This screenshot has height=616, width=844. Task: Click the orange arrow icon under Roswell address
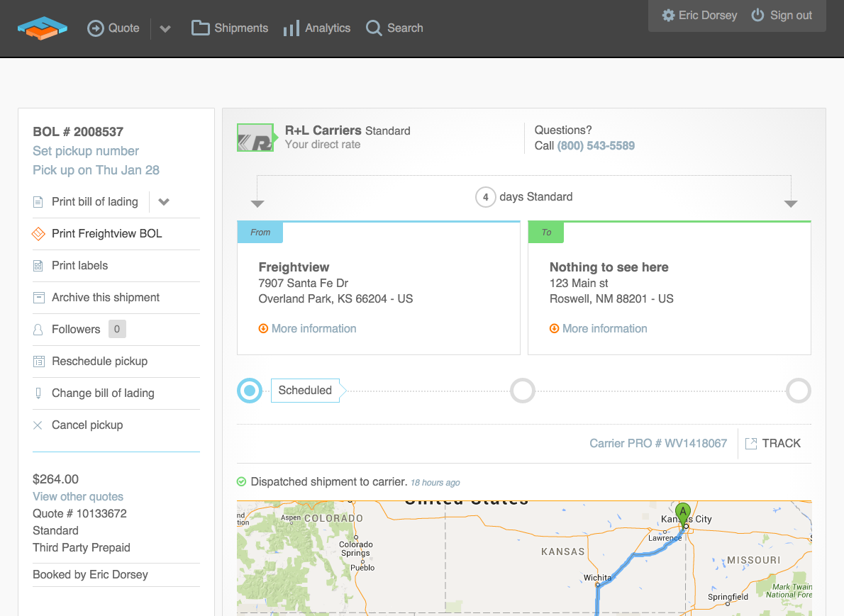point(555,329)
